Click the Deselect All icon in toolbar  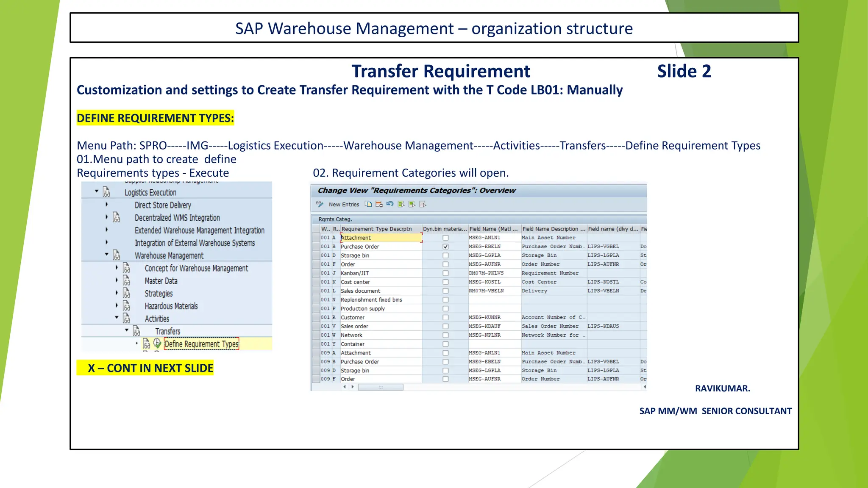423,204
